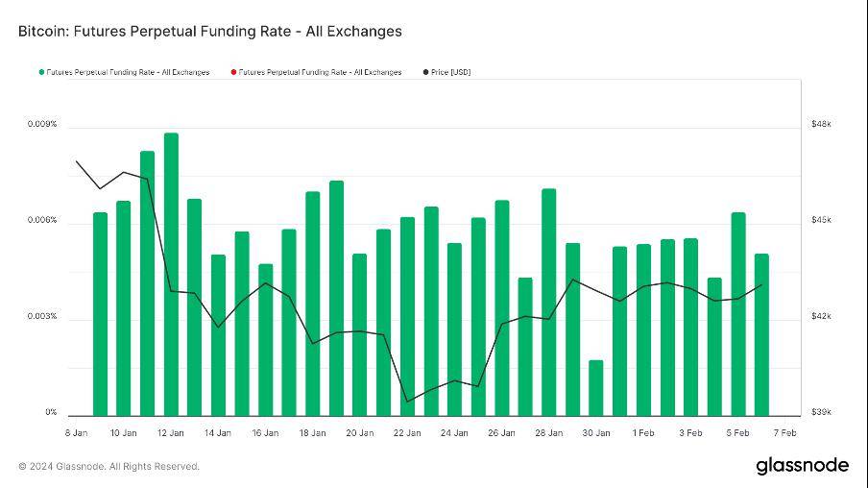Click the red Futures Perpetual Funding Rate legend dot
Screen dimensions: 868x488
(233, 72)
